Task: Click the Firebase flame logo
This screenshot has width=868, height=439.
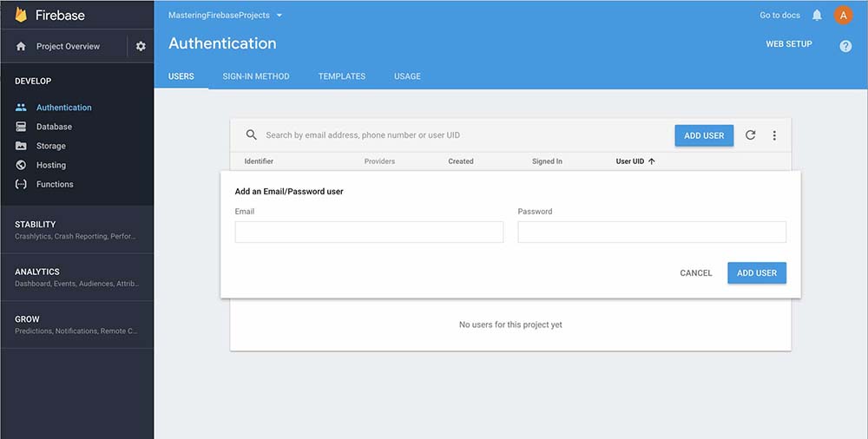Action: click(21, 15)
